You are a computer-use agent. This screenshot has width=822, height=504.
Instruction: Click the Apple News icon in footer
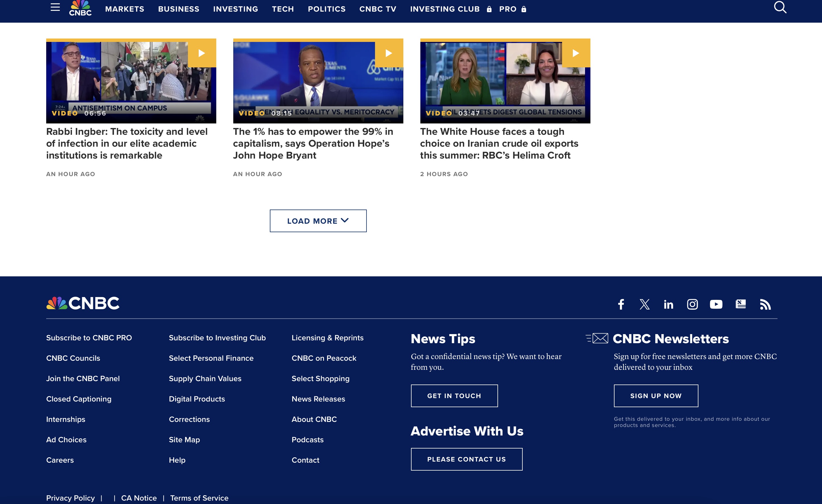coord(741,304)
